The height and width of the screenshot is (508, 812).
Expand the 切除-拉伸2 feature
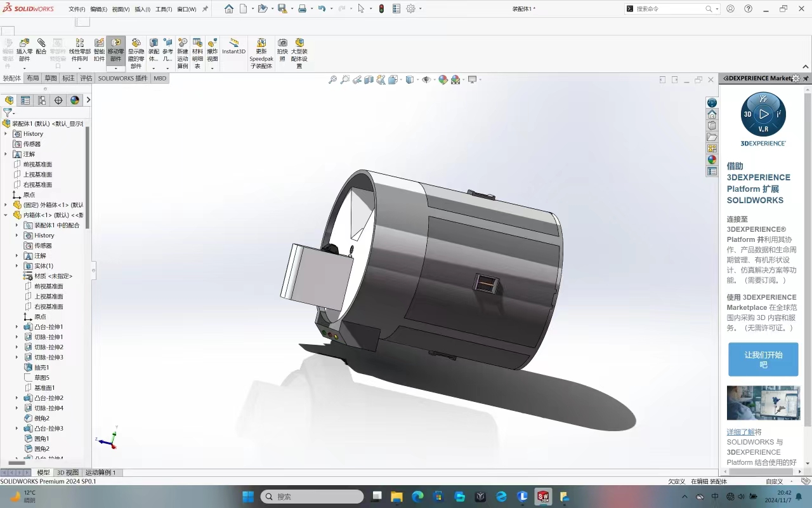pyautogui.click(x=17, y=347)
